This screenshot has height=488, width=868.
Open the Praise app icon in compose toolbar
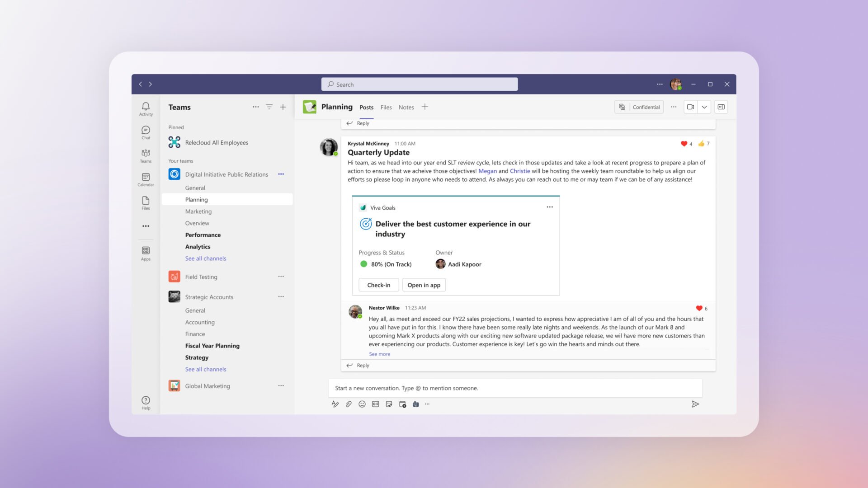(415, 404)
